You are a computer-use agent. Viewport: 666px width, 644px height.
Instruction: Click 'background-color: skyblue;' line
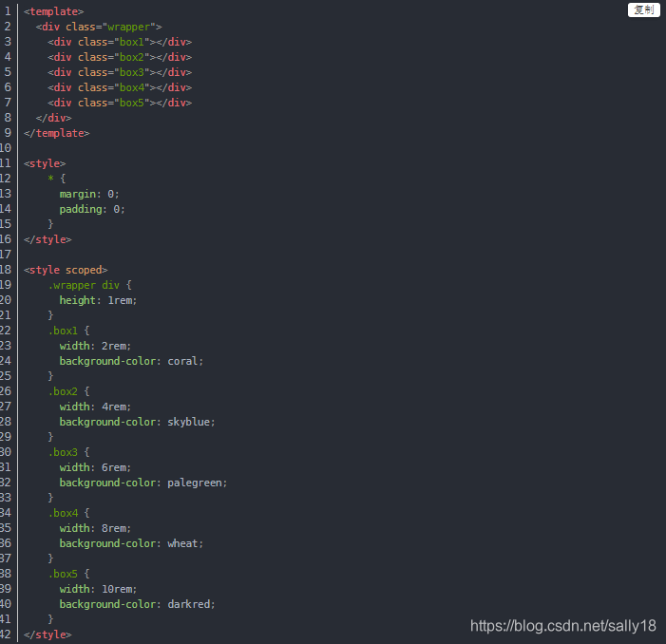137,422
